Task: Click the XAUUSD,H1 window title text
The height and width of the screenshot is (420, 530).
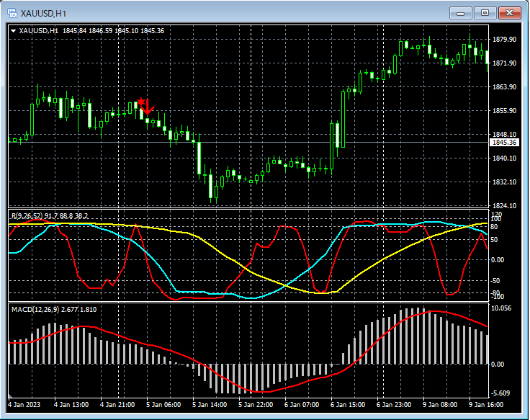Action: coord(43,14)
